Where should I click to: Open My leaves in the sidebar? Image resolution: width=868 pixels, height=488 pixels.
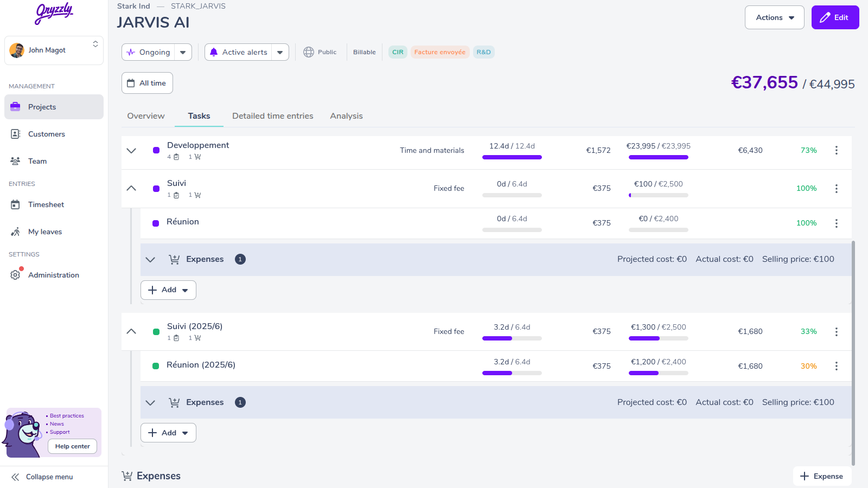click(x=54, y=232)
